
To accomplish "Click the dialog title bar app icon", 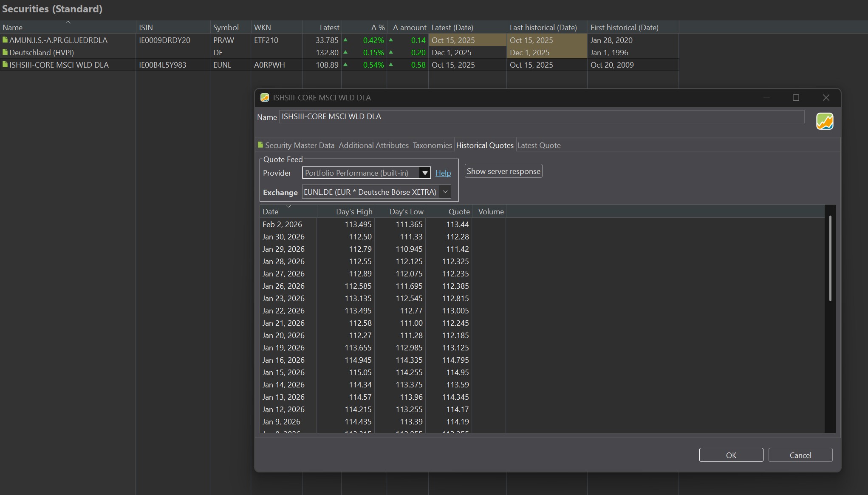I will pos(265,98).
